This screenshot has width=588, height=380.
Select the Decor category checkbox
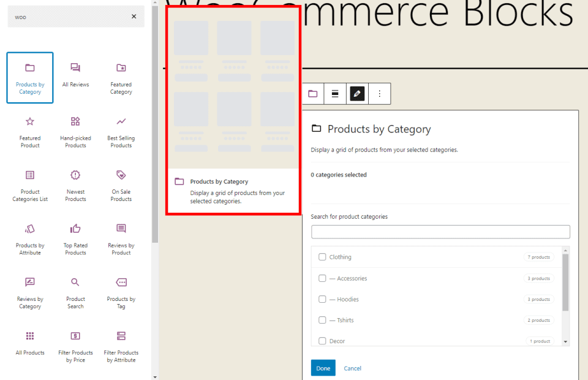322,341
